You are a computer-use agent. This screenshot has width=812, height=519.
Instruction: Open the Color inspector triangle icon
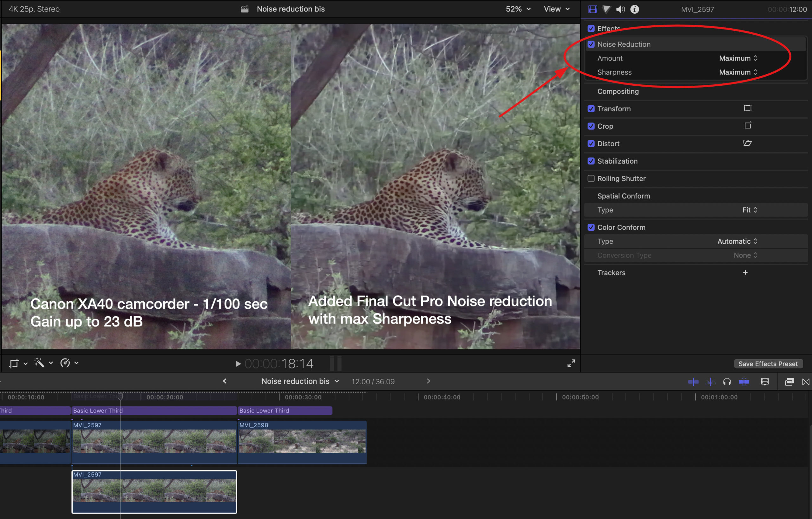606,9
